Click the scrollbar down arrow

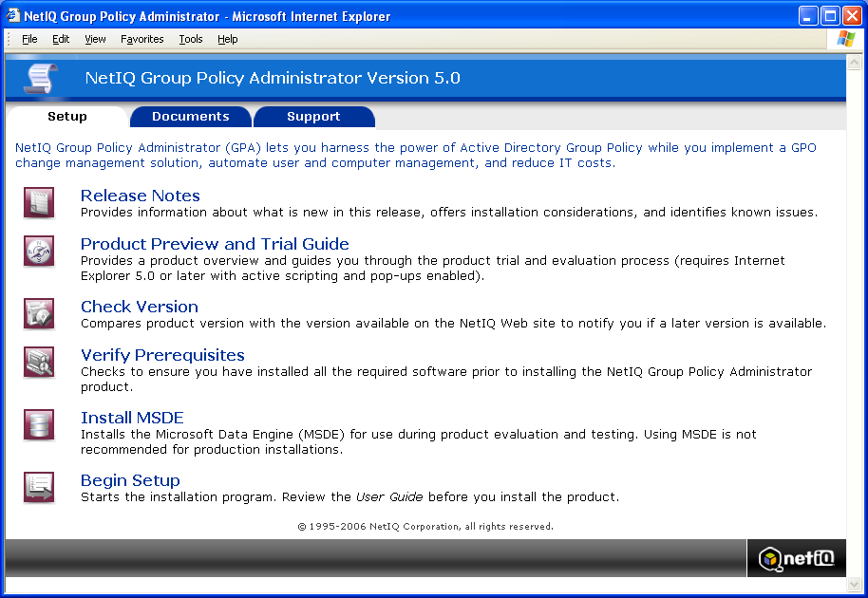point(854,584)
